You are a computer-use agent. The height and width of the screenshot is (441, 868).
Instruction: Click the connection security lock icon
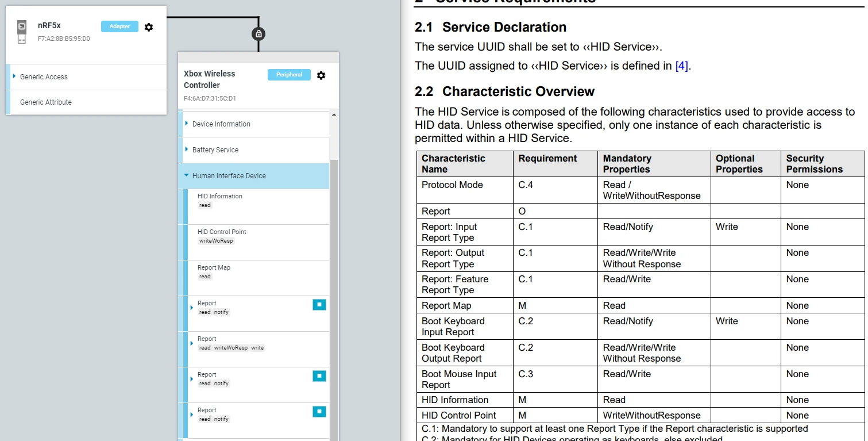(259, 34)
